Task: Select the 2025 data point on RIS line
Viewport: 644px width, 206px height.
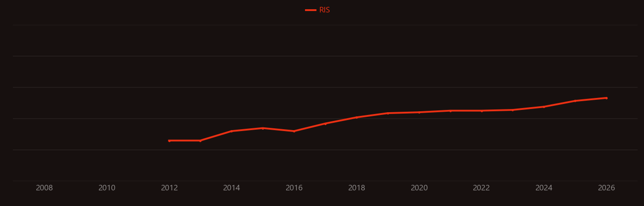Action: pyautogui.click(x=575, y=101)
